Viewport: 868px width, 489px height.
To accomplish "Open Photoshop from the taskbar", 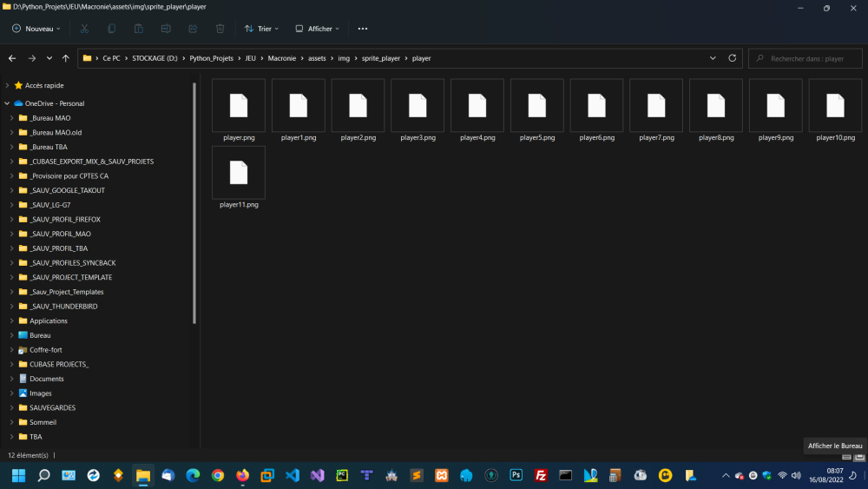I will [516, 475].
